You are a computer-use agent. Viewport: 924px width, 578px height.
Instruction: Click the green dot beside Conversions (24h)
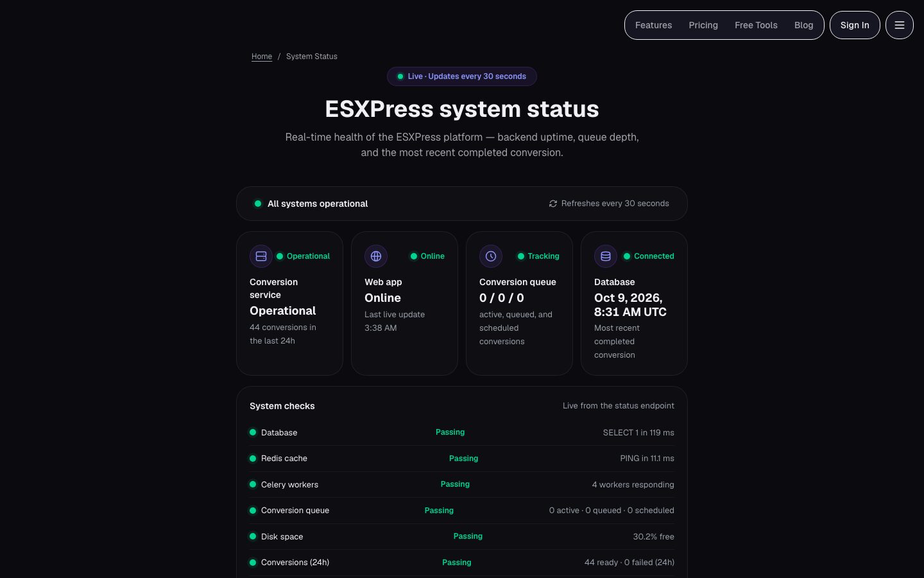click(x=253, y=563)
